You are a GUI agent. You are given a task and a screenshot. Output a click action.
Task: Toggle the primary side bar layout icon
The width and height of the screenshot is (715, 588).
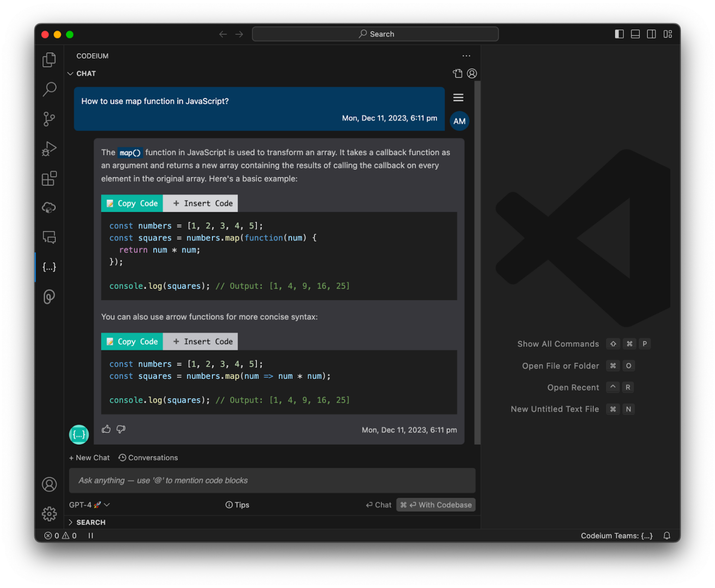[x=619, y=34]
